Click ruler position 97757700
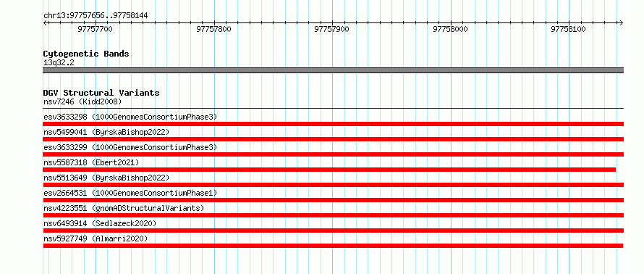Viewport: 644px width, 274px height. click(x=95, y=29)
